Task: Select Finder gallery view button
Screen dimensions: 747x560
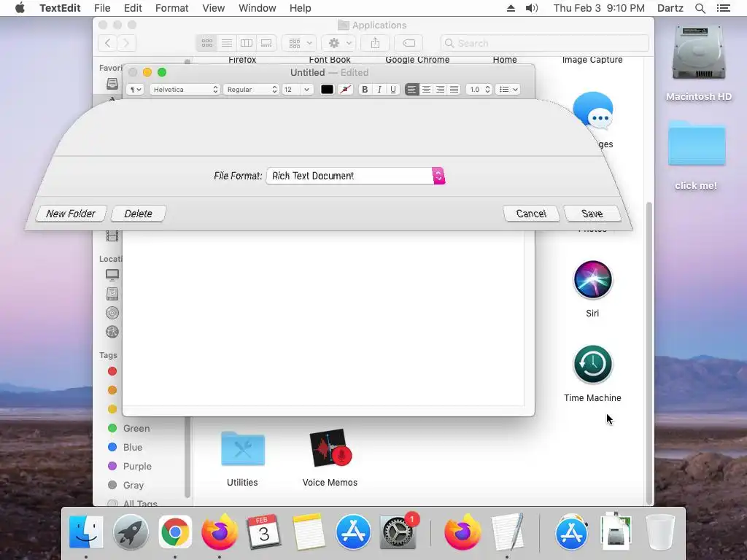Action: (x=266, y=43)
